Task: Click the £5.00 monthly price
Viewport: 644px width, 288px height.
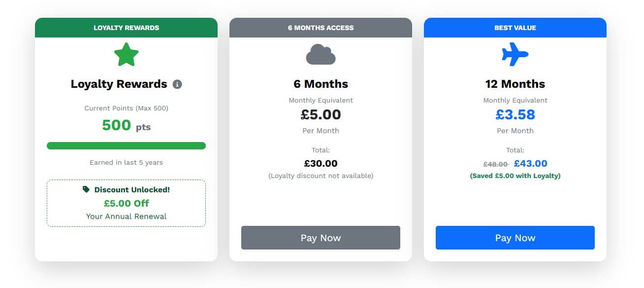Action: point(321,115)
